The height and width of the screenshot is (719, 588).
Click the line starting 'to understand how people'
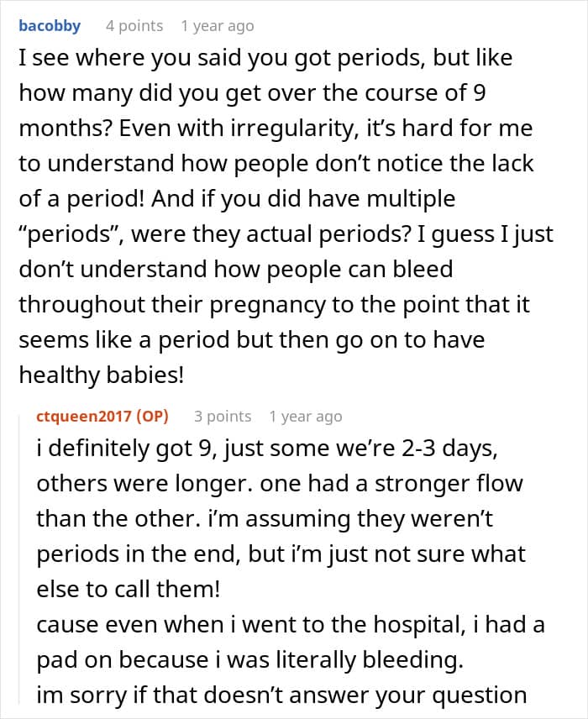coord(276,164)
